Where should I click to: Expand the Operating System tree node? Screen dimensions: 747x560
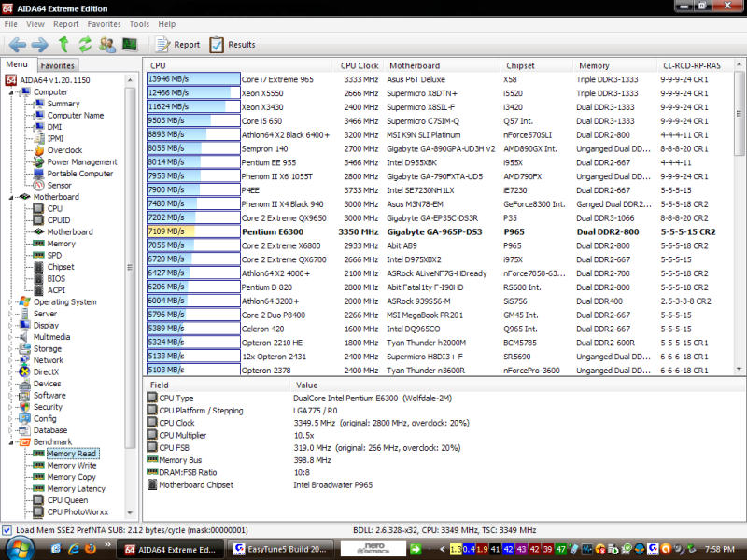coord(11,301)
